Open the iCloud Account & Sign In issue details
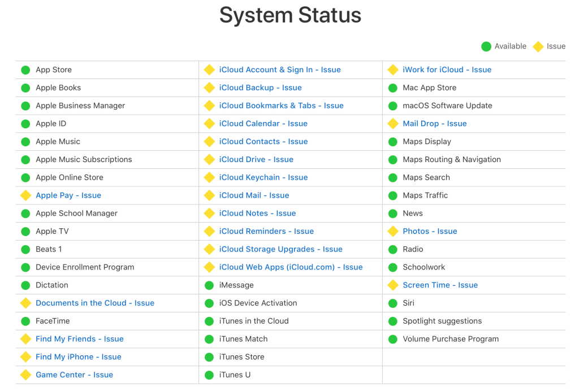 (280, 69)
